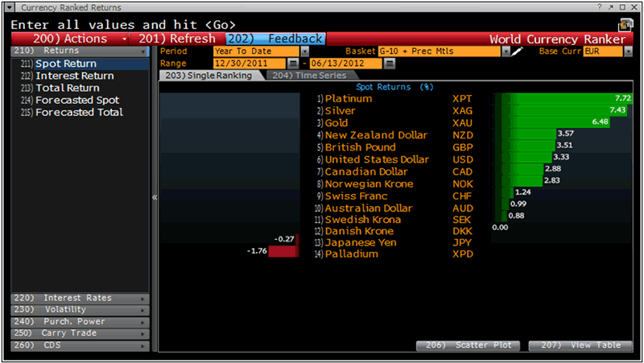Click the NZD ticker code
Image resolution: width=644 pixels, height=363 pixels.
tap(463, 135)
